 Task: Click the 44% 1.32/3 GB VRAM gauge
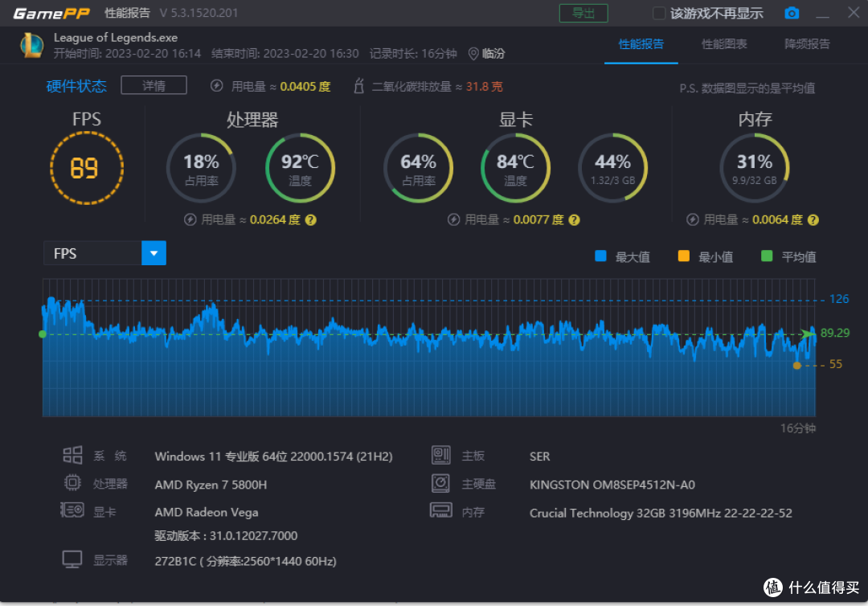[x=612, y=168]
